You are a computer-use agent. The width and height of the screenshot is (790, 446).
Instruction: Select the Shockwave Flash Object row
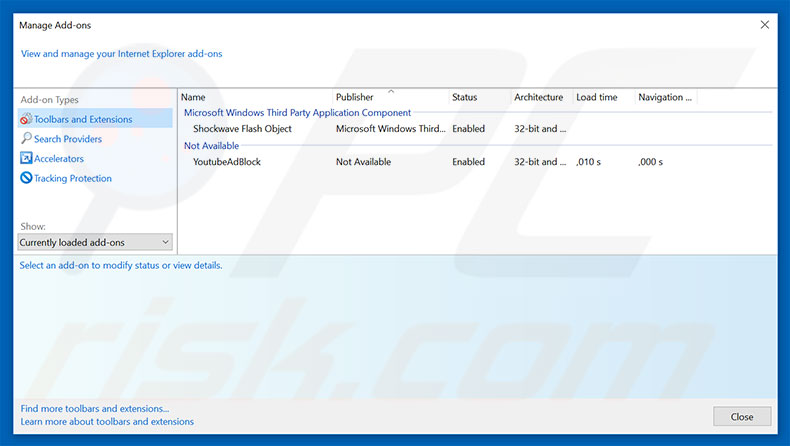(x=242, y=129)
